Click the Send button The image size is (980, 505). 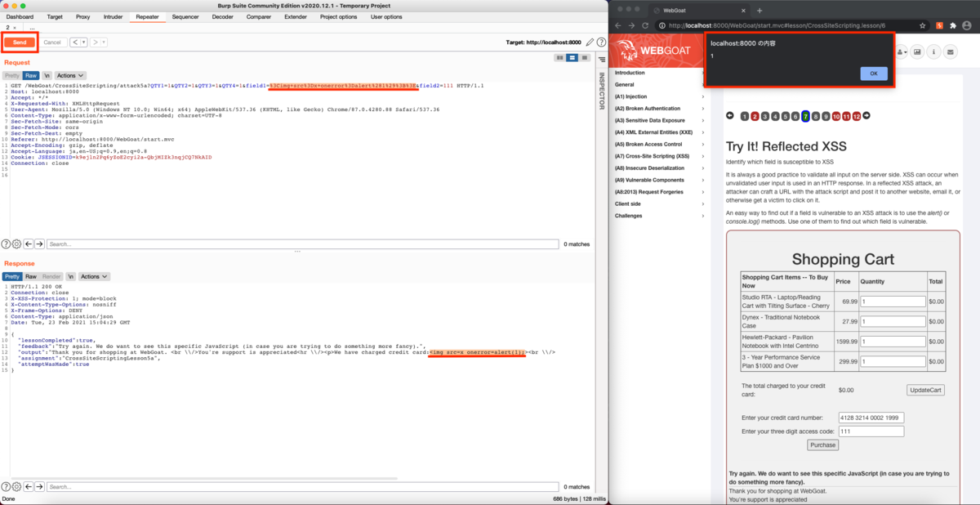click(20, 42)
